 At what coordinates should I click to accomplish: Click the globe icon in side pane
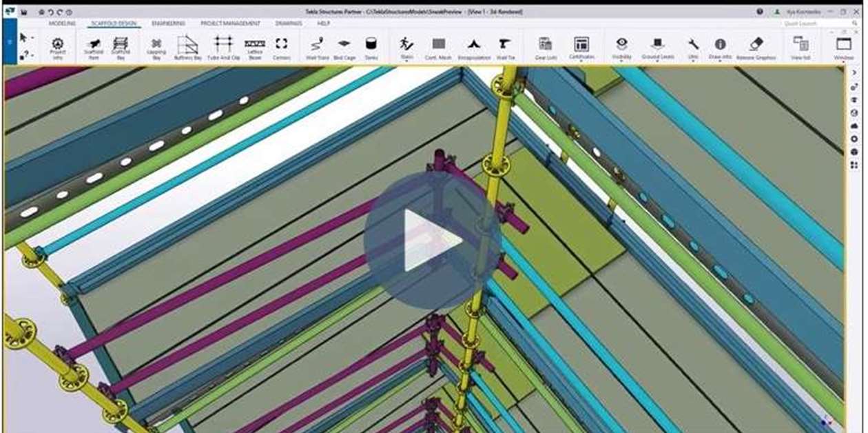click(854, 112)
